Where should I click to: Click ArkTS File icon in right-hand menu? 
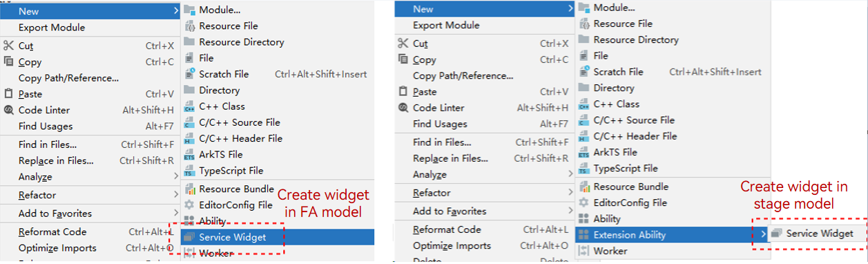pyautogui.click(x=584, y=153)
